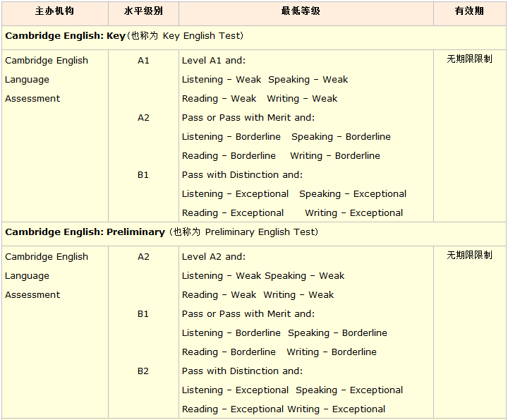Click "Pass or Pass with Merit and:" under Preliminary

pos(248,314)
